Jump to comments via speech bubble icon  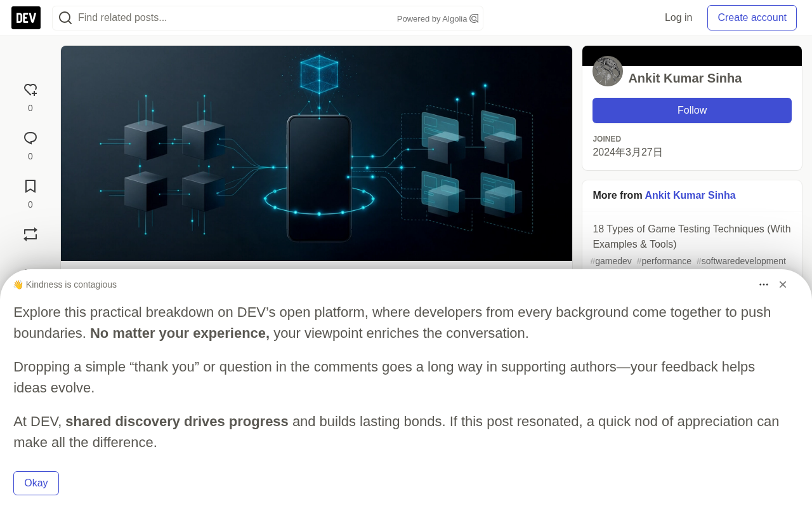click(x=30, y=138)
